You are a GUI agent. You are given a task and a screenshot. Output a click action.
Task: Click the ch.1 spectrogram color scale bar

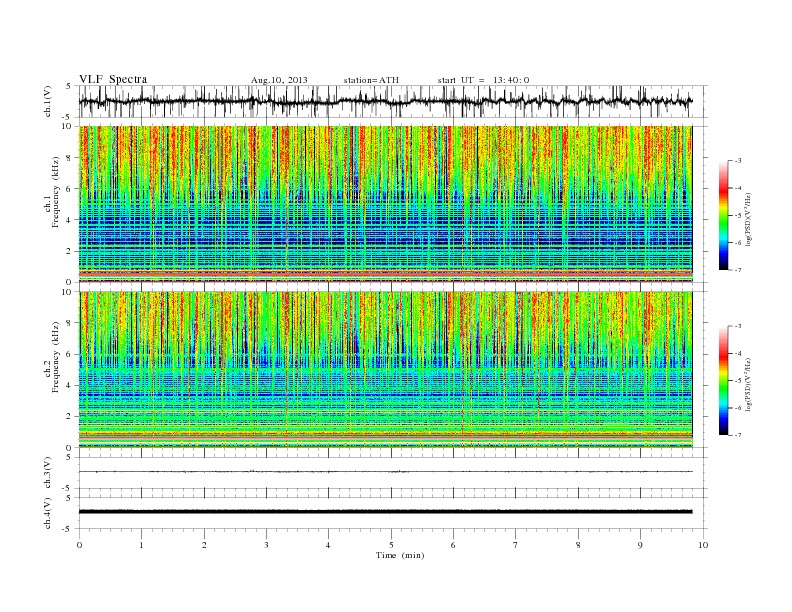(724, 215)
